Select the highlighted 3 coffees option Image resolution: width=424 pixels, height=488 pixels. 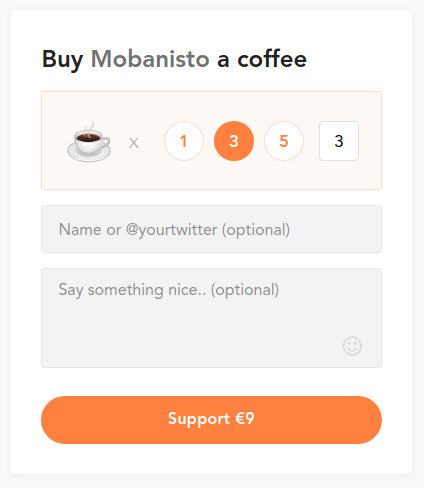[x=234, y=141]
